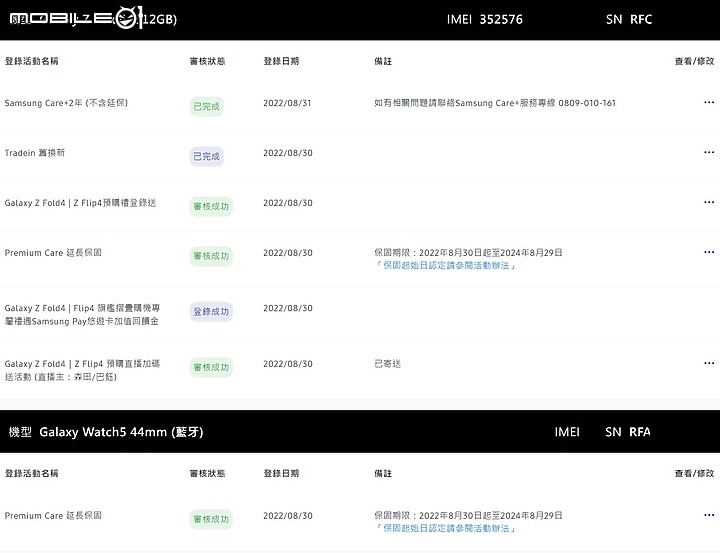The height and width of the screenshot is (553, 720).
Task: Select the Samsung Pay悠遊卡加值回饋金 activity name
Action: pos(82,315)
